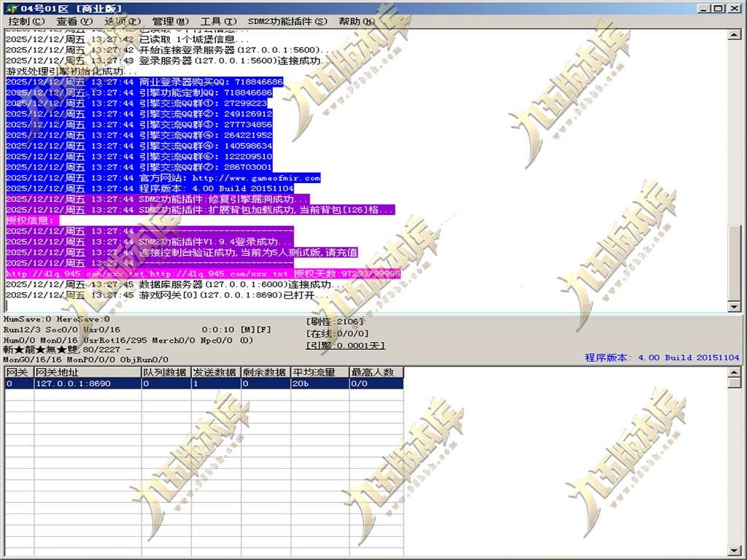Image resolution: width=747 pixels, height=560 pixels.
Task: Click gateway table scroll up arrow
Action: (735, 373)
